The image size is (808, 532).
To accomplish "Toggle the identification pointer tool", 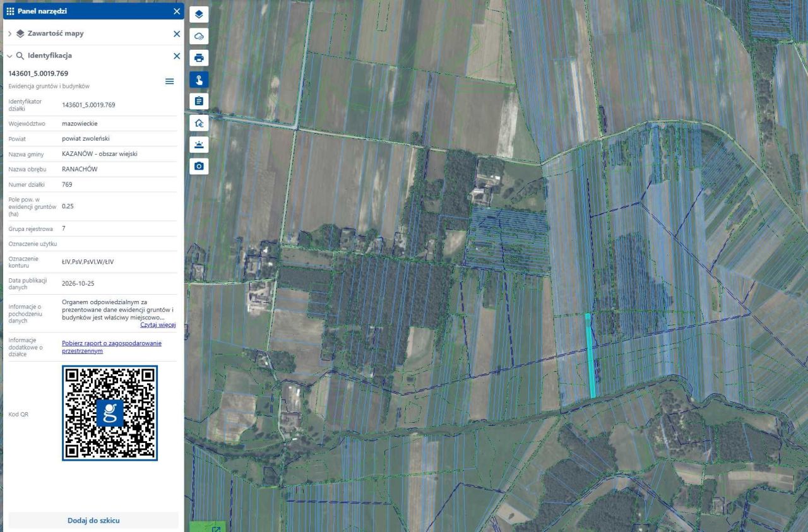I will click(199, 80).
